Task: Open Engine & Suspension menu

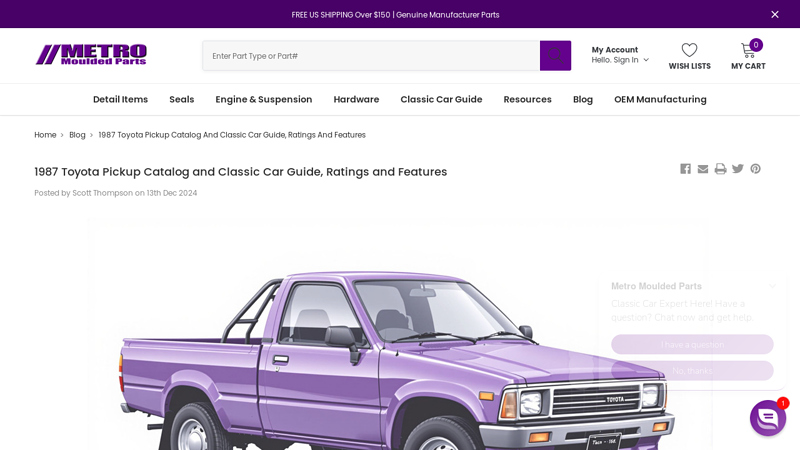Action: tap(264, 99)
